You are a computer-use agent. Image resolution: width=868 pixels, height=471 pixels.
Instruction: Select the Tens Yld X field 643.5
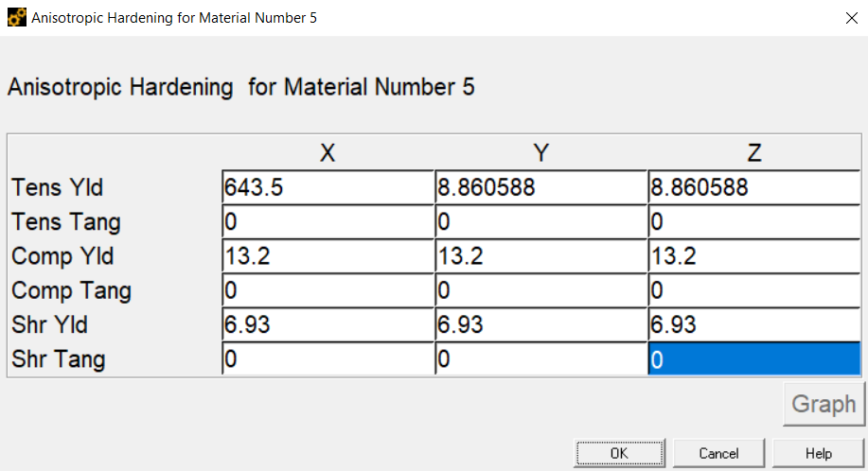coord(328,187)
